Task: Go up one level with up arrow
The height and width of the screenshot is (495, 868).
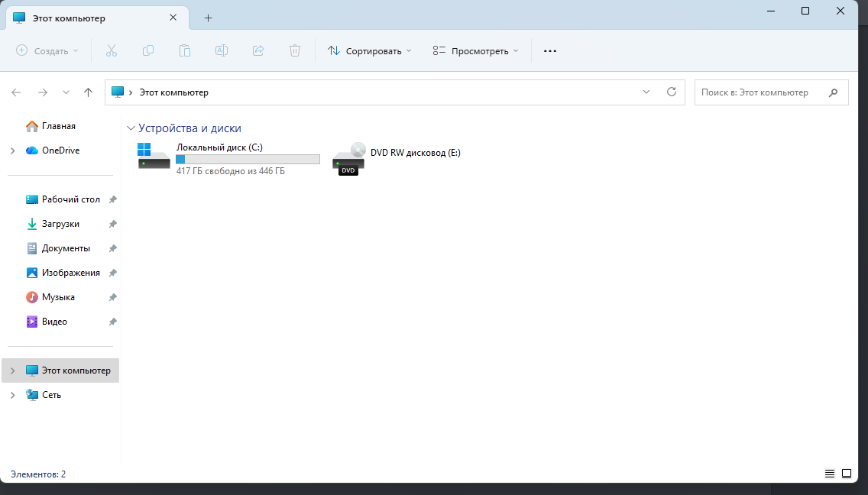Action: point(88,92)
